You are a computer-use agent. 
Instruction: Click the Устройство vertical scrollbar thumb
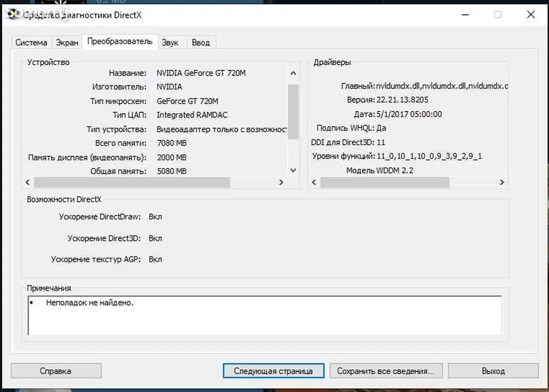pyautogui.click(x=293, y=112)
